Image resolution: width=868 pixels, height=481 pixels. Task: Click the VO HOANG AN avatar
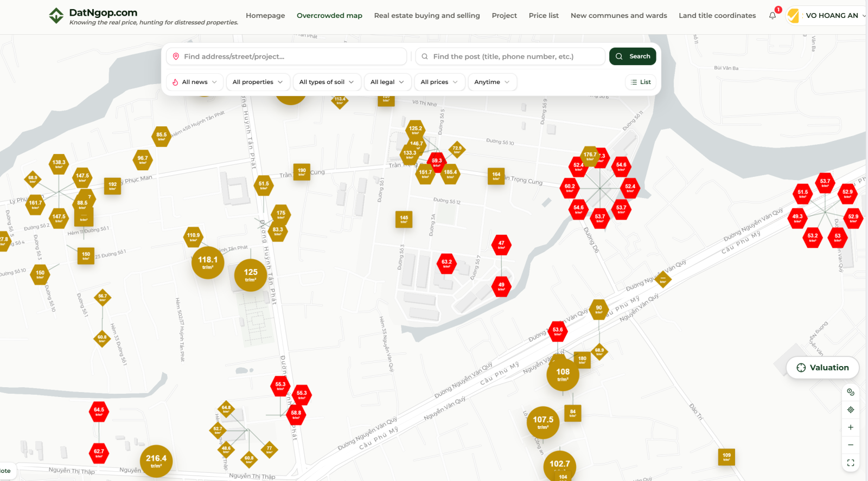[793, 16]
